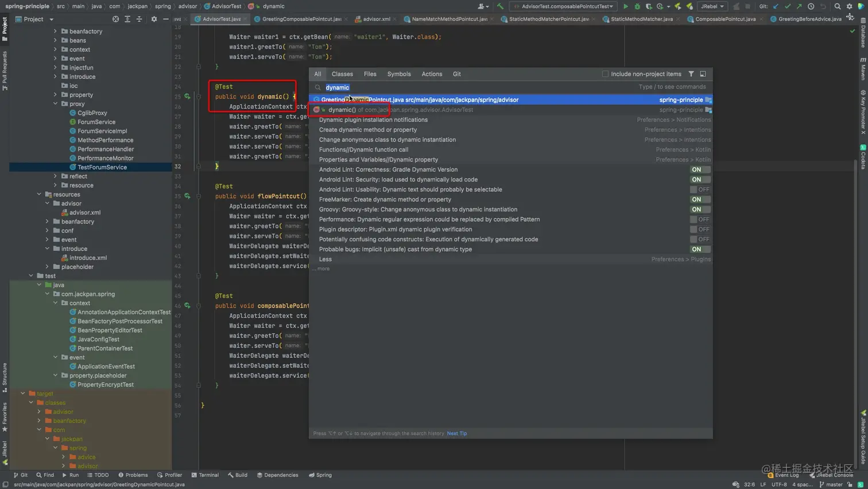Collapse the target folder
Viewport: 868px width, 489px height.
24,394
